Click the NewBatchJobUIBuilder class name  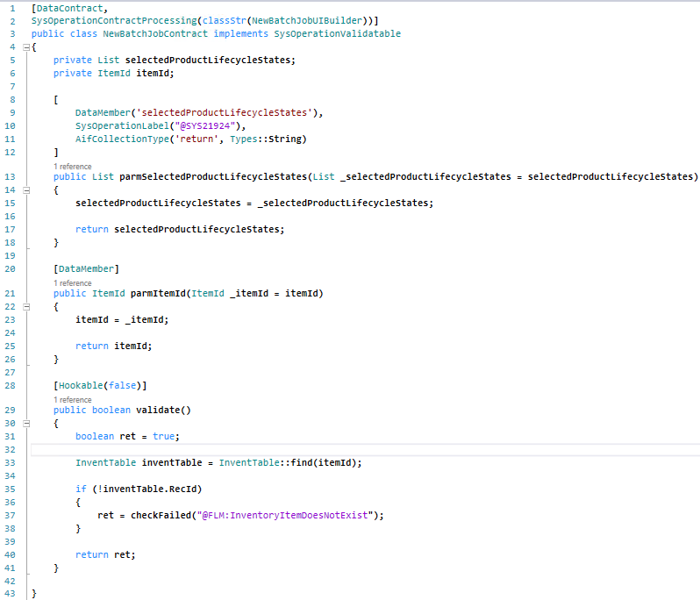307,20
